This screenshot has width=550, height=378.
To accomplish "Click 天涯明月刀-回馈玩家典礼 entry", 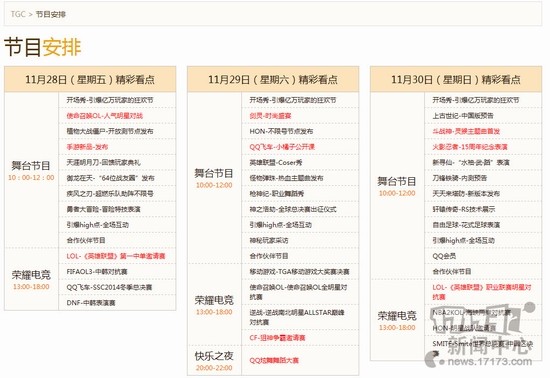I will click(x=103, y=163).
